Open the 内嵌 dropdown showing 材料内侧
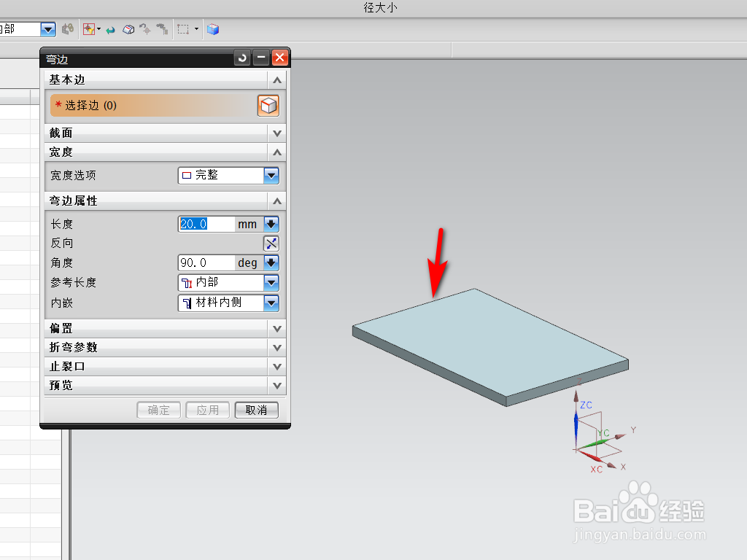Viewport: 747px width, 560px height. click(x=228, y=303)
